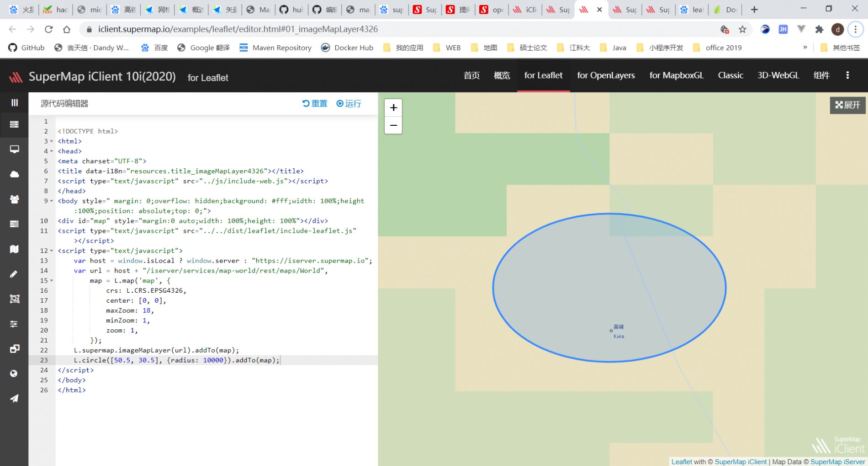Select the folded map sidebar icon

click(x=14, y=249)
